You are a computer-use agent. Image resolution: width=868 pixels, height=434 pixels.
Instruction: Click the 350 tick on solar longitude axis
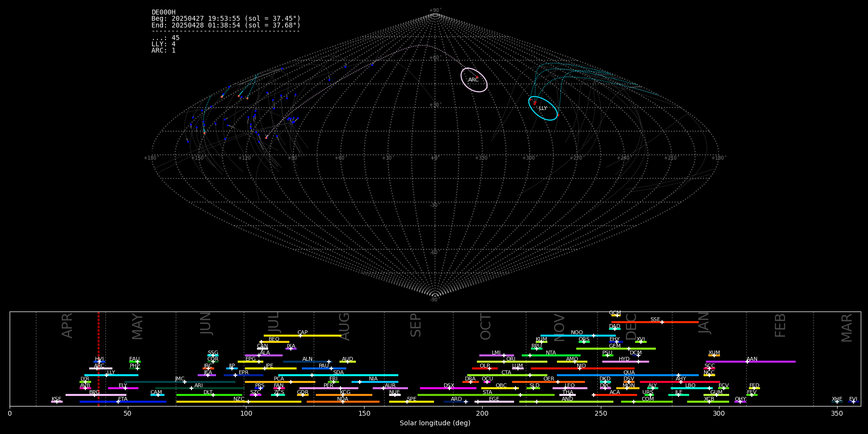point(837,413)
